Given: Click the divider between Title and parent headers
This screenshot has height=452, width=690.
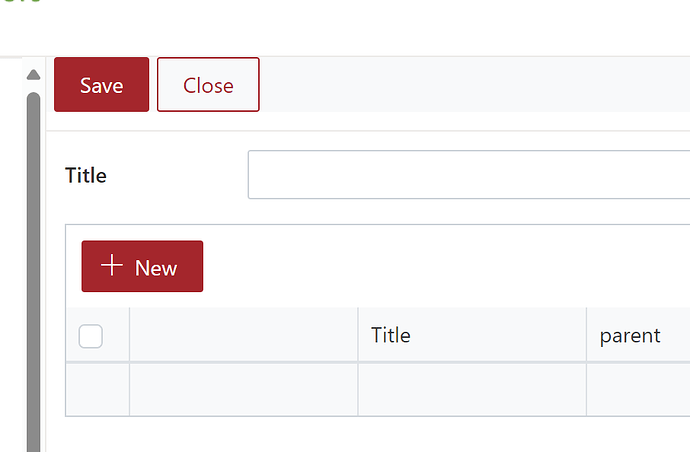Looking at the screenshot, I should tap(586, 335).
